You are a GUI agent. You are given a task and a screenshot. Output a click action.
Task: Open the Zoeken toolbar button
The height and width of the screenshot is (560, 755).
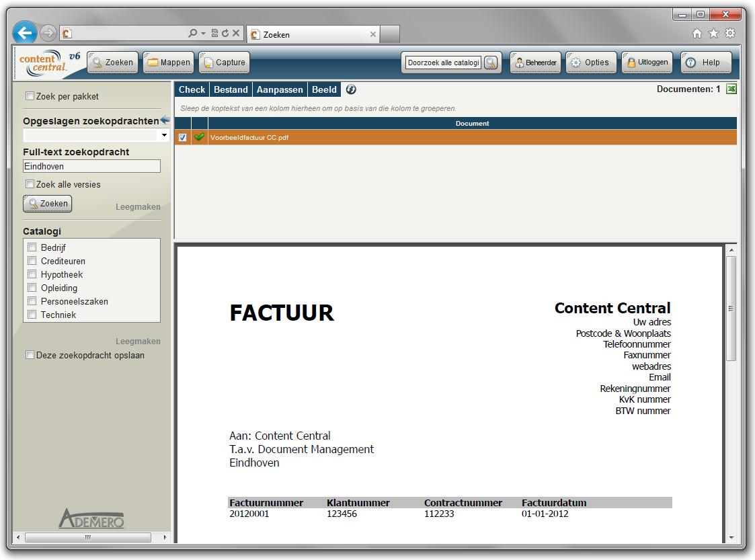[x=113, y=63]
